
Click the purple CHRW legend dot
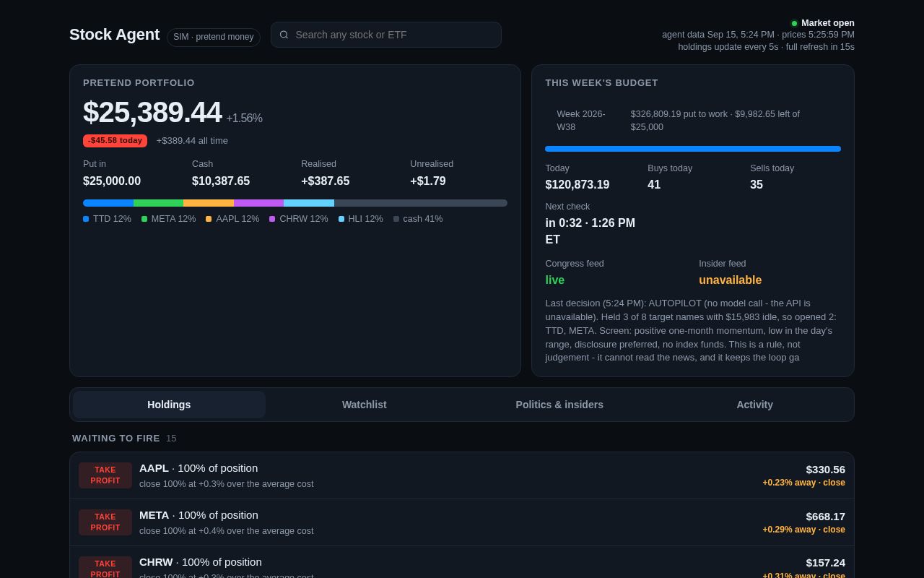(272, 219)
